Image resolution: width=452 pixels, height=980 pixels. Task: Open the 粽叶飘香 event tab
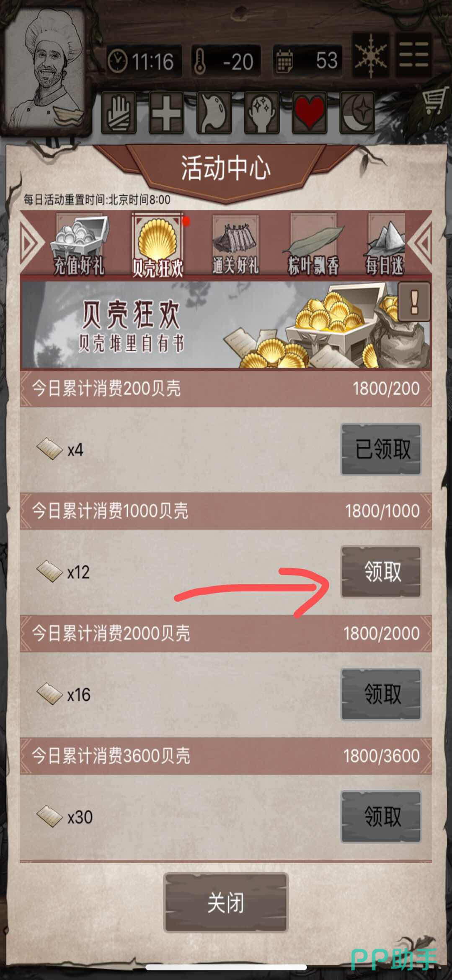(313, 245)
